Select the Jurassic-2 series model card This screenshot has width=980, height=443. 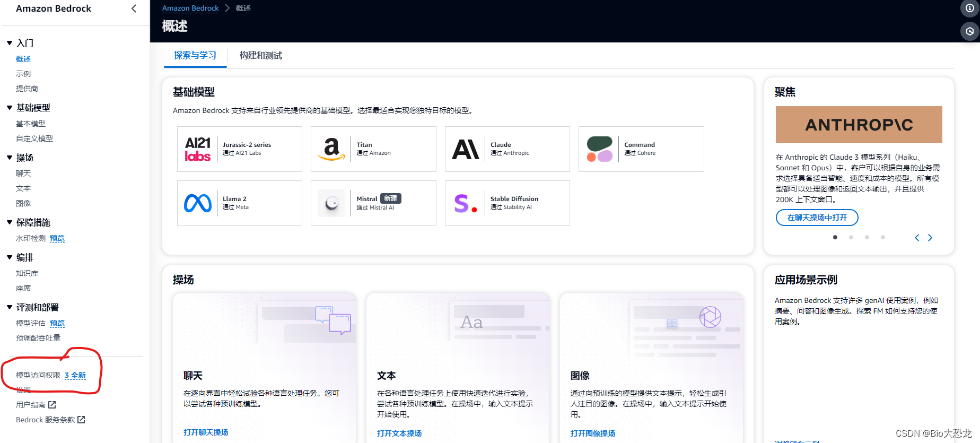click(240, 149)
